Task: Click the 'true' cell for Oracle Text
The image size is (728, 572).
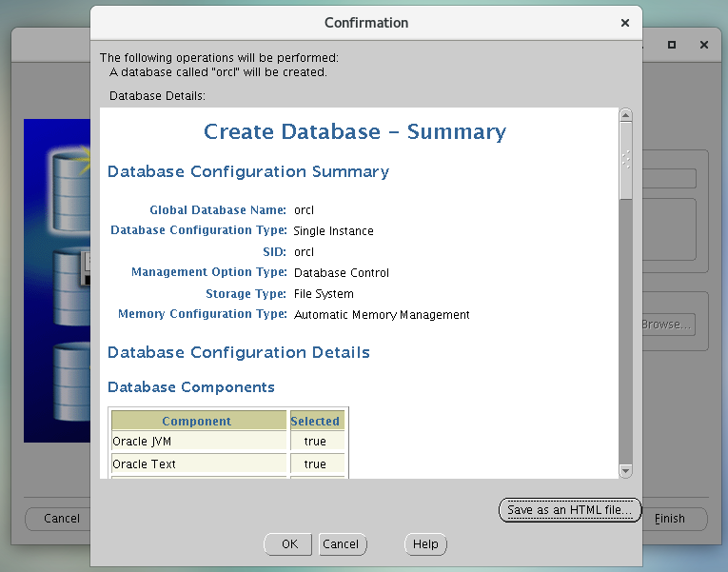Action: point(318,464)
